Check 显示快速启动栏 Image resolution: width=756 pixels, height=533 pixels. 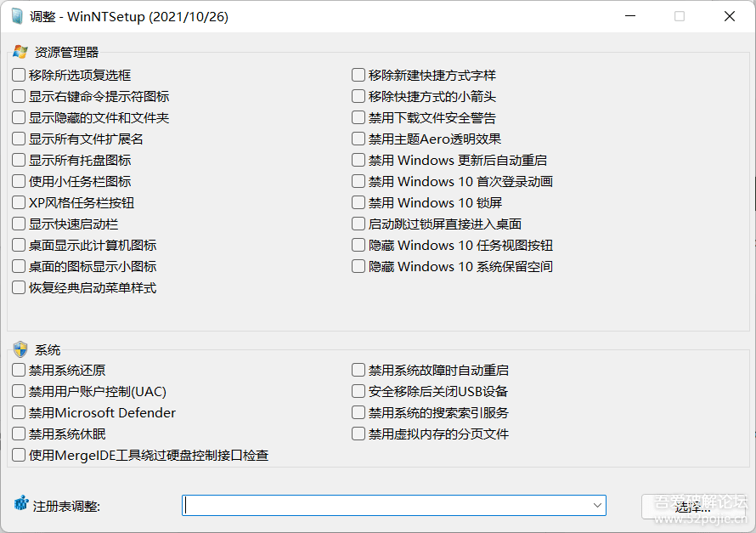(x=19, y=224)
